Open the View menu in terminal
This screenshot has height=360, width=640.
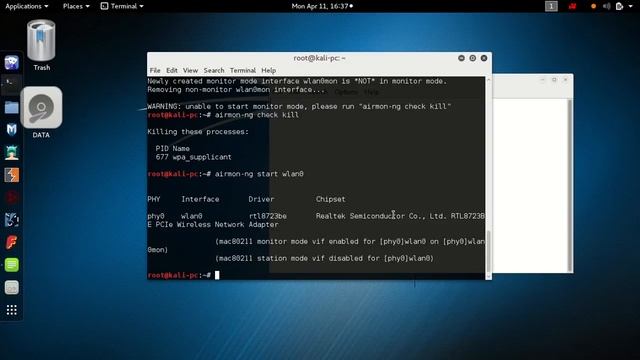(x=190, y=70)
